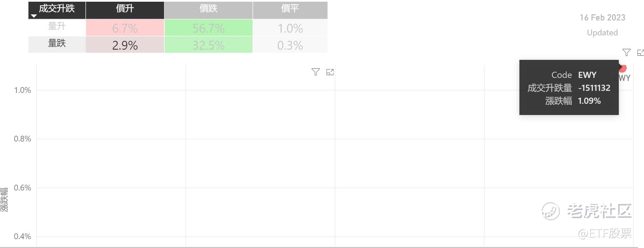The height and width of the screenshot is (248, 644).
Task: Click the red EWY data point
Action: (x=623, y=68)
